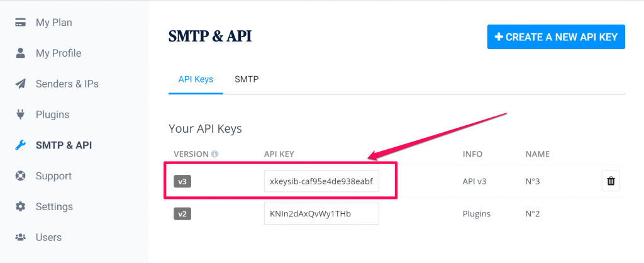Screen dimensions: 644x263
Task: Create a new API key
Action: pyautogui.click(x=556, y=37)
